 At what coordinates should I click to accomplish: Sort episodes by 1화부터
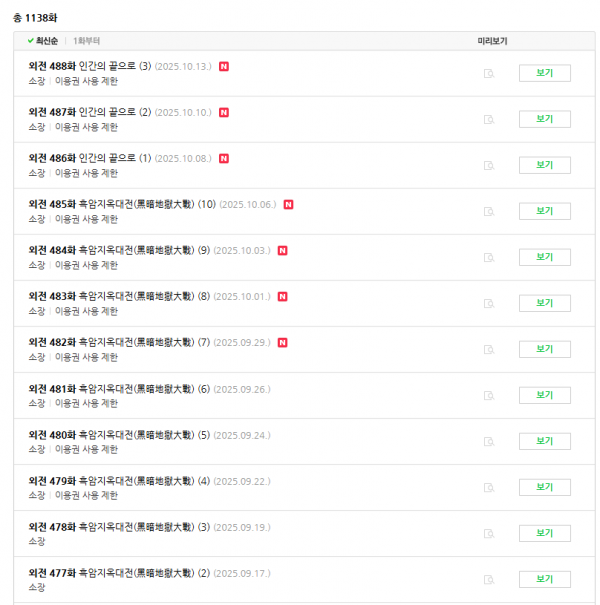coord(86,41)
